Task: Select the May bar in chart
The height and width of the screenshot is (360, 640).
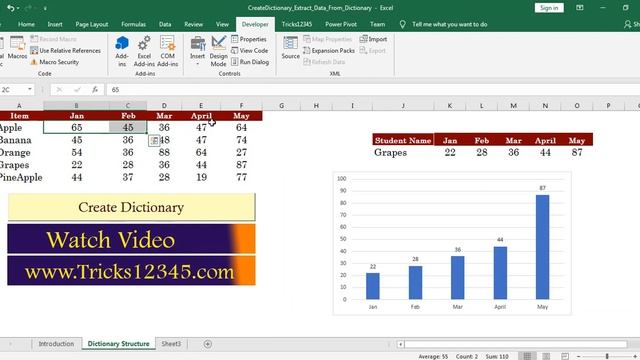Action: 542,247
